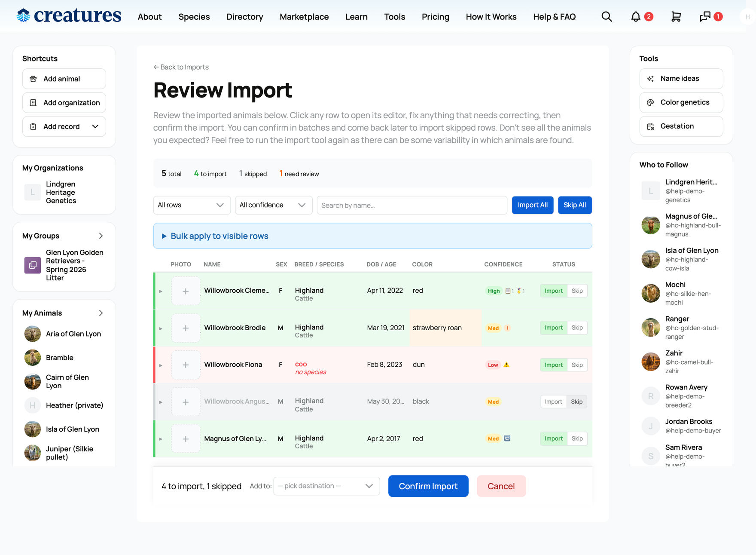This screenshot has height=555, width=756.
Task: Open Help & FAQ nav item
Action: (x=554, y=17)
